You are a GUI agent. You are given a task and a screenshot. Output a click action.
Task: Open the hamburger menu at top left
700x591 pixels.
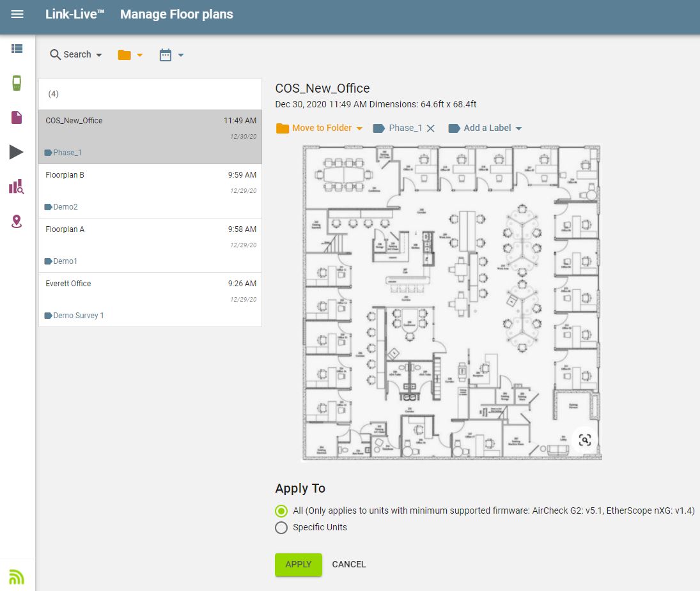tap(17, 14)
